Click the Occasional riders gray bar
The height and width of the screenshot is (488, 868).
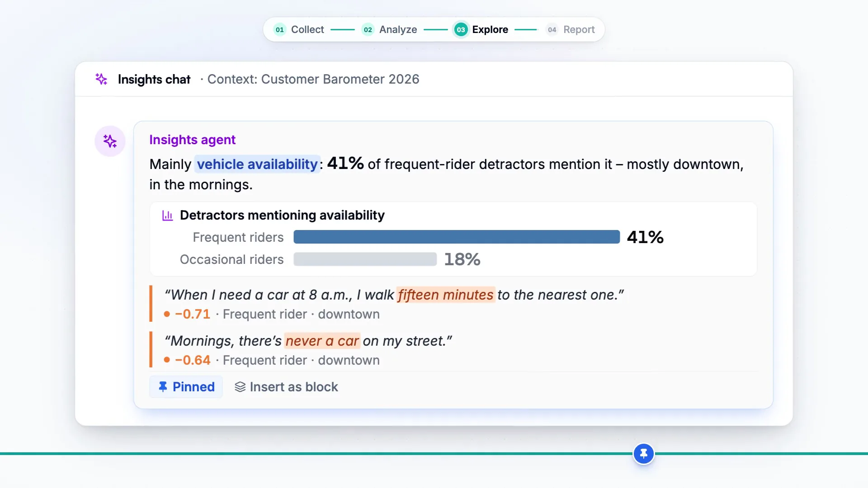click(365, 259)
